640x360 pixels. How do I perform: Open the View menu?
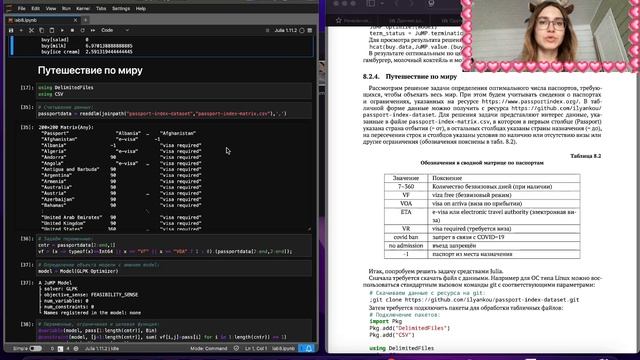51,9
